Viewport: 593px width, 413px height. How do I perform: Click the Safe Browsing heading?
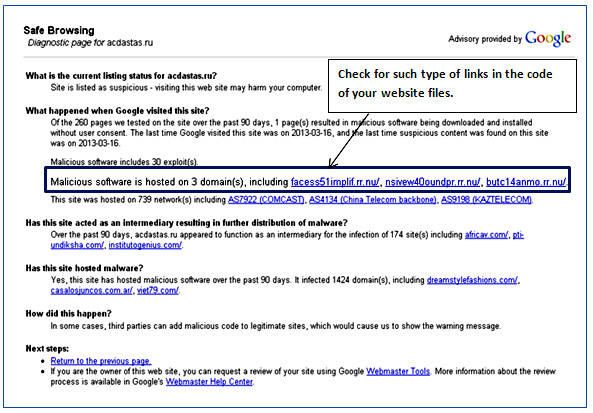(x=59, y=30)
